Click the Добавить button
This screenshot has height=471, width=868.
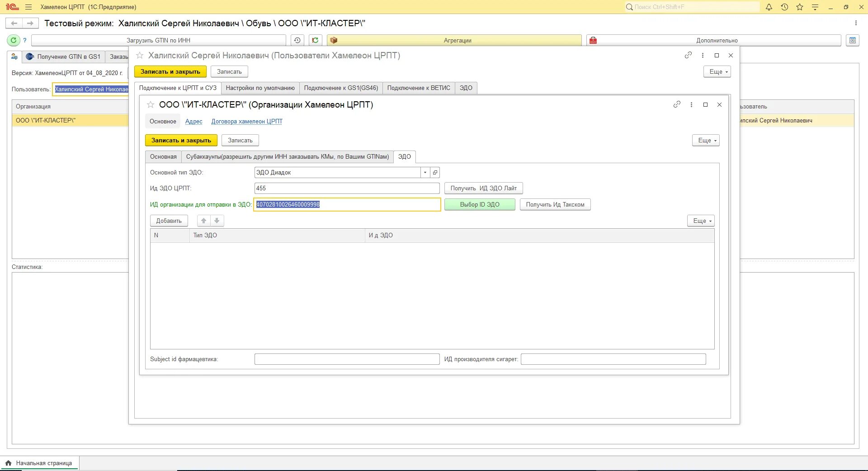169,221
